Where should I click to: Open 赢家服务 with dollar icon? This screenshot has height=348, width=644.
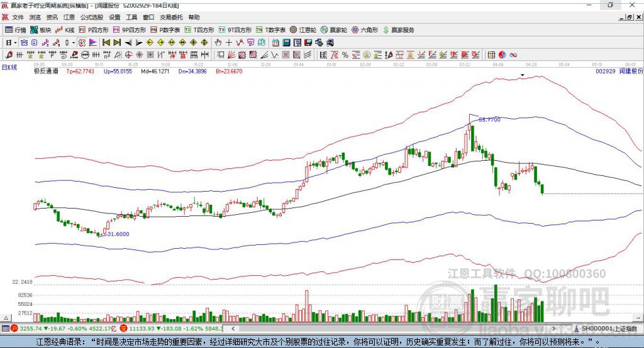pyautogui.click(x=398, y=30)
